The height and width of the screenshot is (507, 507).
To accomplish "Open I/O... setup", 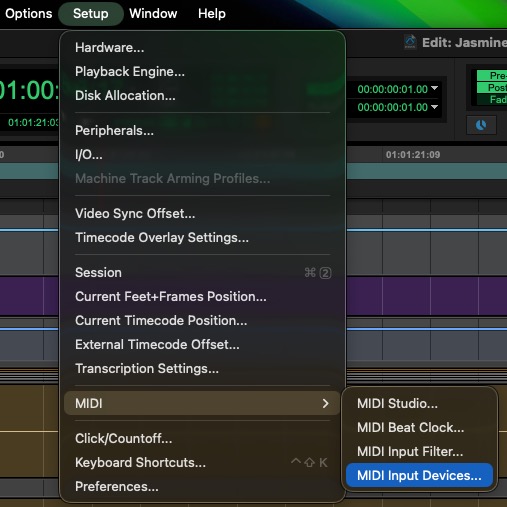I will click(x=202, y=155).
